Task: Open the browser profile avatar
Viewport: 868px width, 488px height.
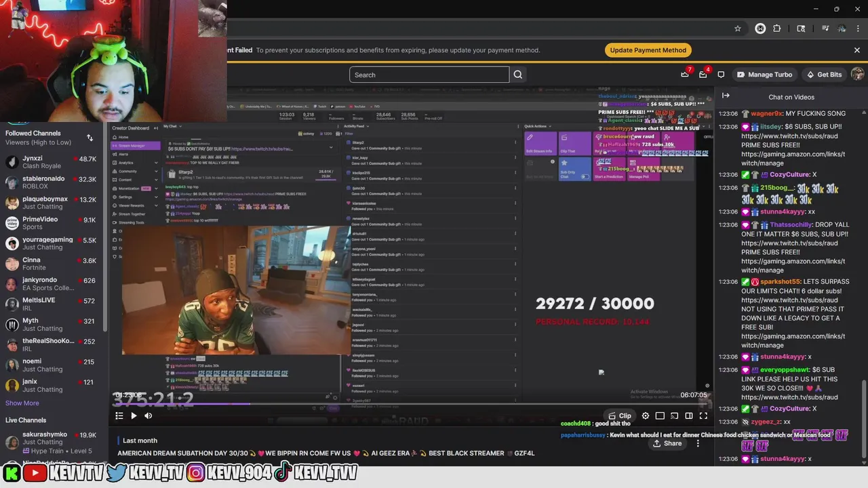Action: coord(842,28)
